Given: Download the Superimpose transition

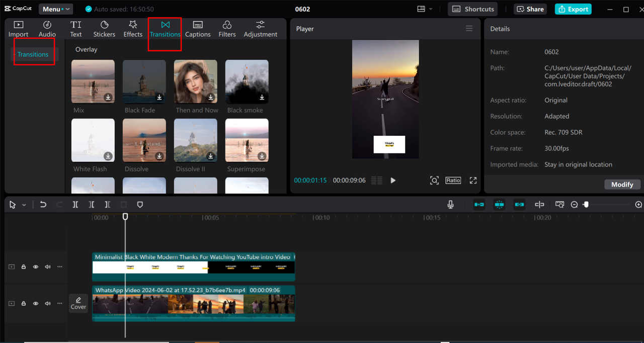Looking at the screenshot, I should coord(262,156).
